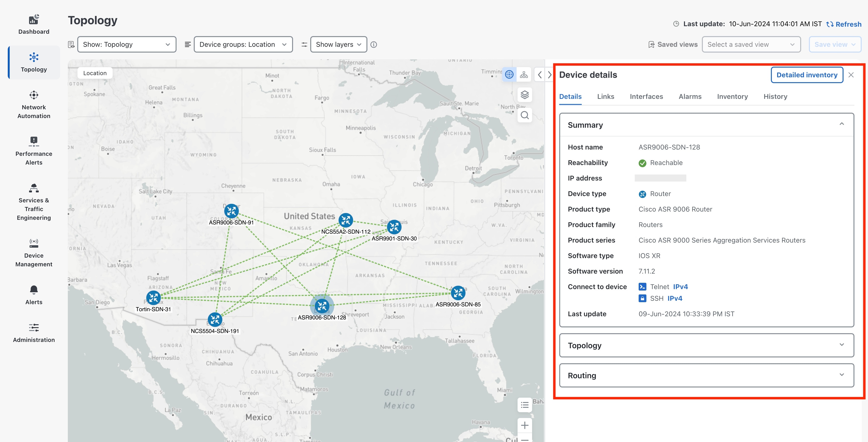The image size is (868, 442).
Task: Open the Alerts bell page
Action: pyautogui.click(x=34, y=295)
